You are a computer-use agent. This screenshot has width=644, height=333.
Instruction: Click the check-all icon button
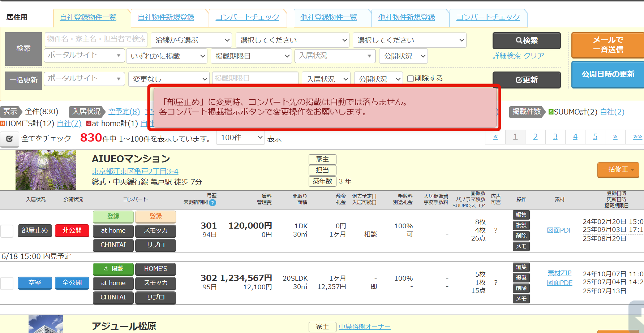10,139
